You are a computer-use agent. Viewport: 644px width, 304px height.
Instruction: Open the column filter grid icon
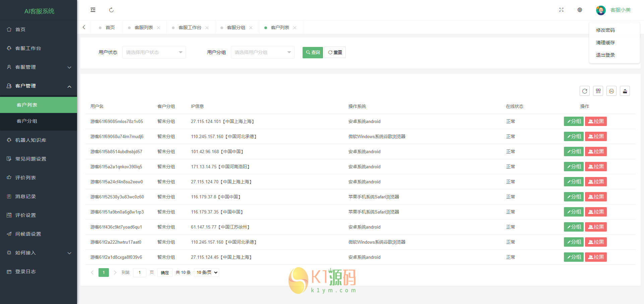[598, 91]
